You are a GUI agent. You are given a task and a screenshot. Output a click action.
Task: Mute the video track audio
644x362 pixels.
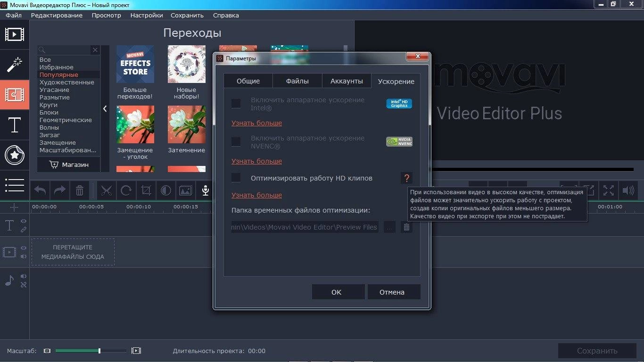pyautogui.click(x=24, y=256)
